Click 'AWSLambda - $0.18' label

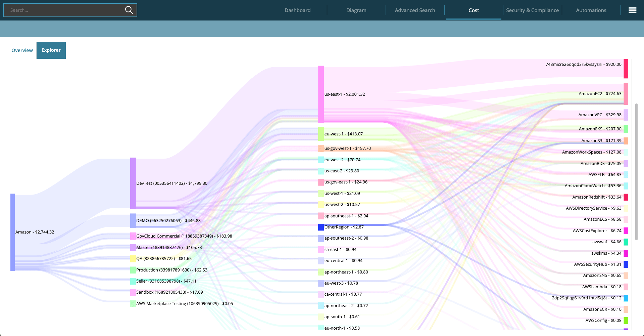click(x=602, y=287)
